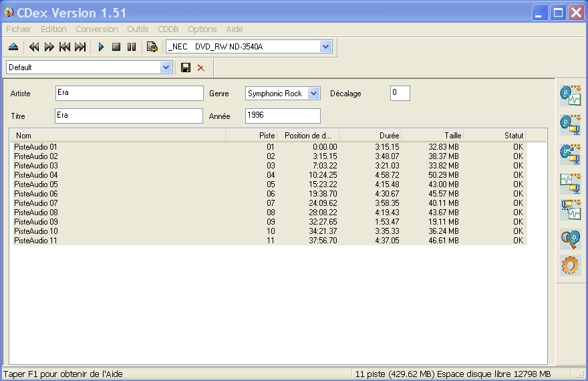Extract CD tracks to compressed audio icon
Image resolution: width=588 pixels, height=381 pixels.
(571, 125)
